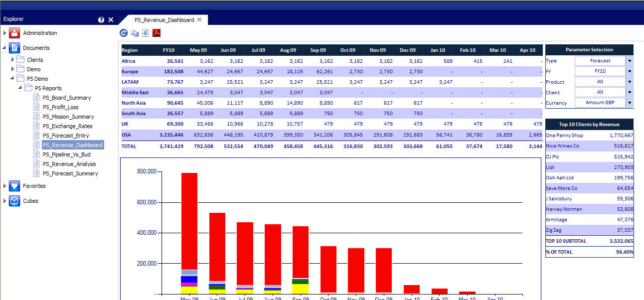Click the Demo folder icon
The width and height of the screenshot is (644, 300).
click(20, 69)
